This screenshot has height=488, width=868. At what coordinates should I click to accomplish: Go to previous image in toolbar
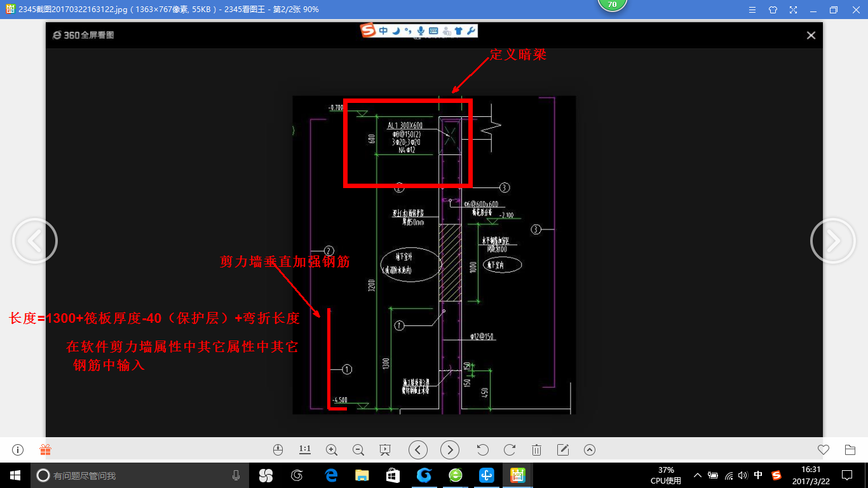[x=418, y=450]
